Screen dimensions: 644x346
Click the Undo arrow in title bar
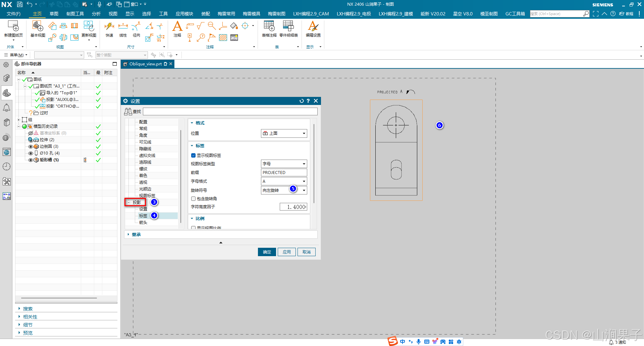[x=30, y=4]
